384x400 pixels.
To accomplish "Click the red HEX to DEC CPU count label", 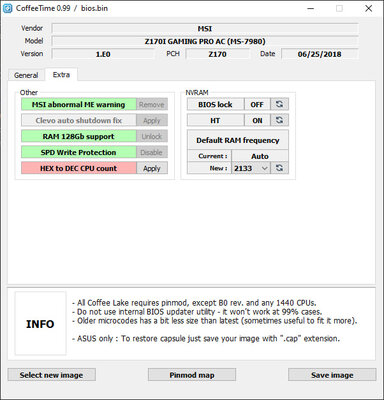I will (79, 168).
